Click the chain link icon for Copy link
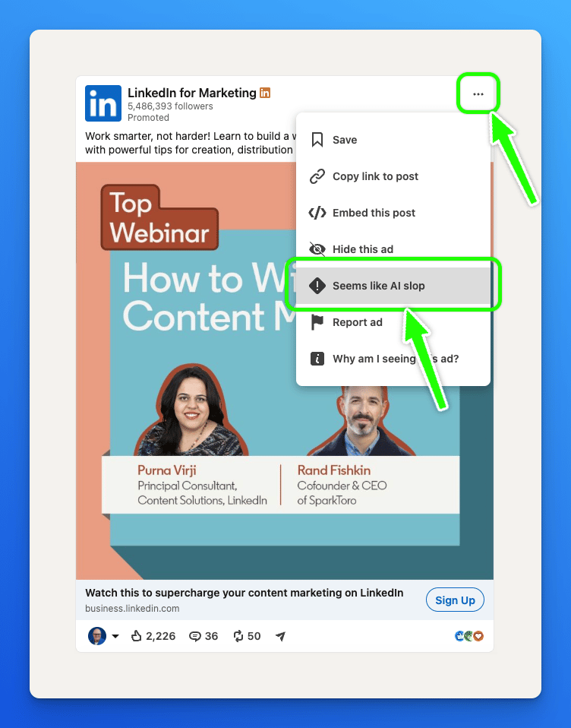Image resolution: width=571 pixels, height=728 pixels. pyautogui.click(x=317, y=176)
